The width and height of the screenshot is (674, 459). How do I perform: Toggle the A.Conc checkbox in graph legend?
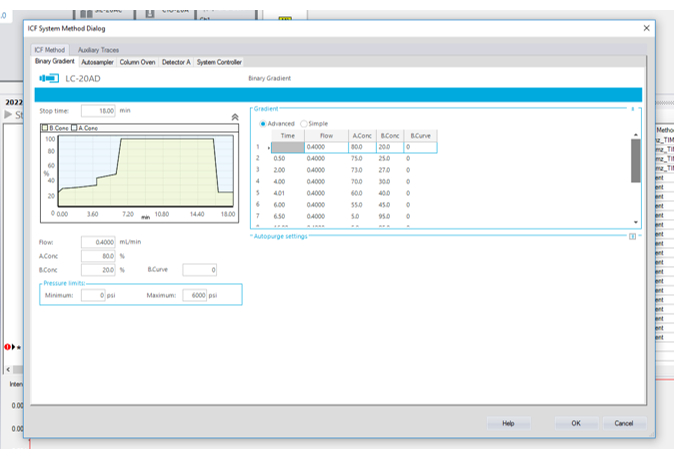tap(74, 128)
